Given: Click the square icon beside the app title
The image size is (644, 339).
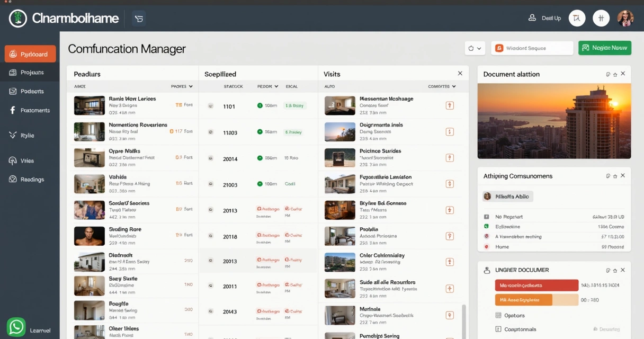Looking at the screenshot, I should 139,19.
